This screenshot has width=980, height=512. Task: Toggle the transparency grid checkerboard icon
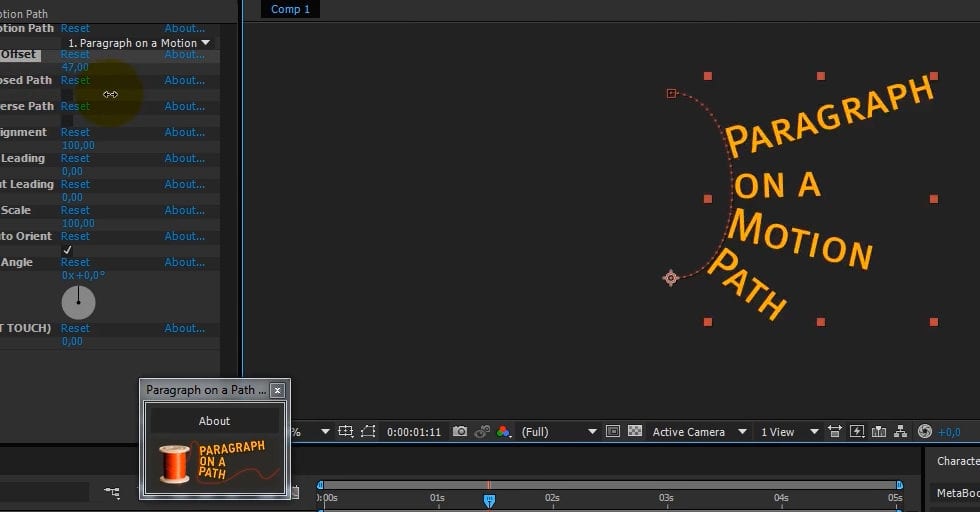point(634,432)
